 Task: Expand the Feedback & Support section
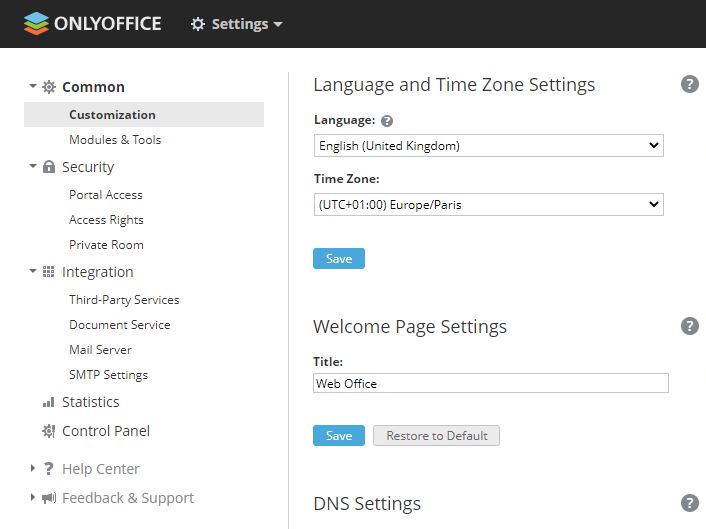(x=33, y=498)
